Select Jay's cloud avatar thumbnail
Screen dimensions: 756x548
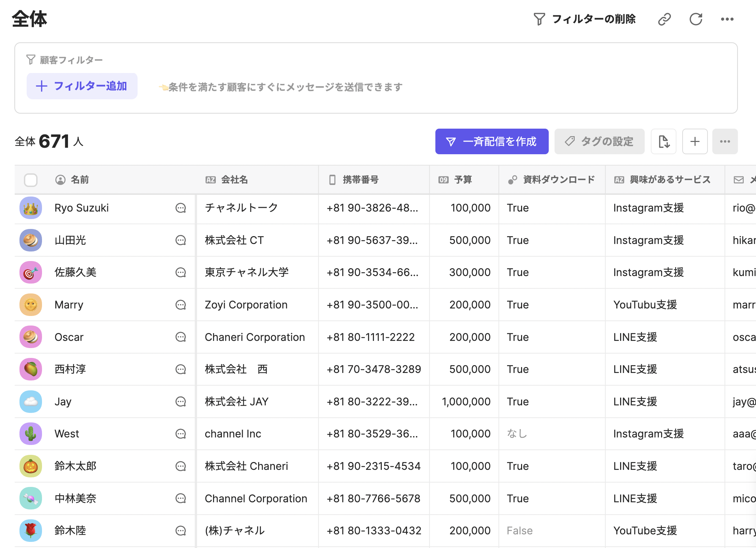pyautogui.click(x=31, y=402)
